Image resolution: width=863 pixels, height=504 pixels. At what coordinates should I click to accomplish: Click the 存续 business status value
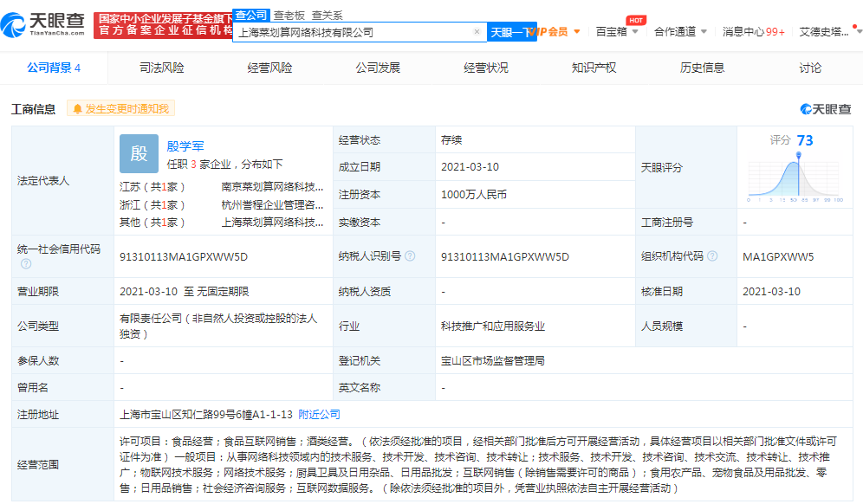[x=451, y=139]
